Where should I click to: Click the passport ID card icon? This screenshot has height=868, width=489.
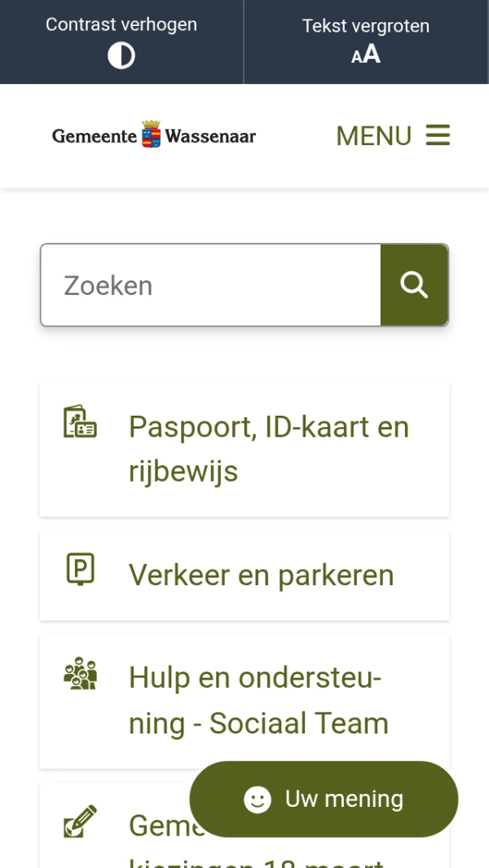(x=80, y=423)
